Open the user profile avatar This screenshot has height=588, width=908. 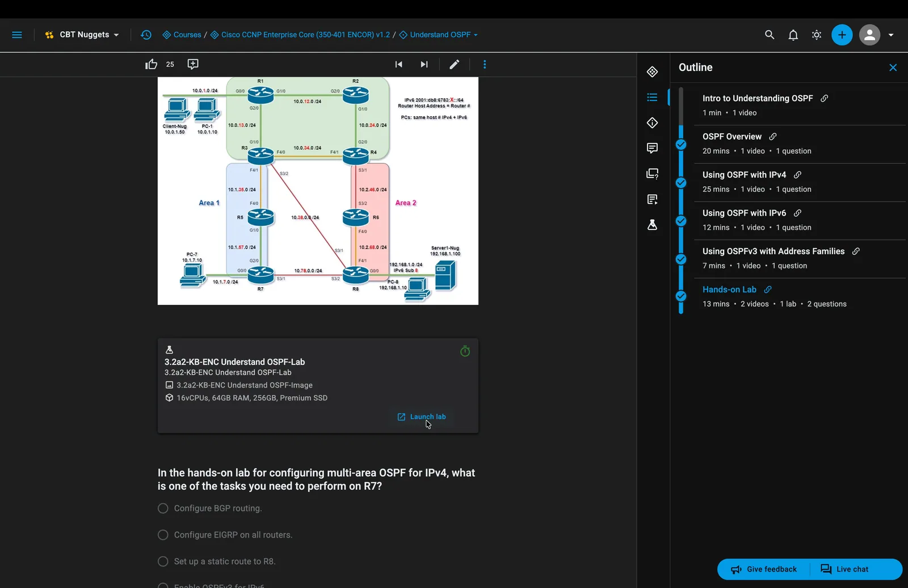(869, 35)
